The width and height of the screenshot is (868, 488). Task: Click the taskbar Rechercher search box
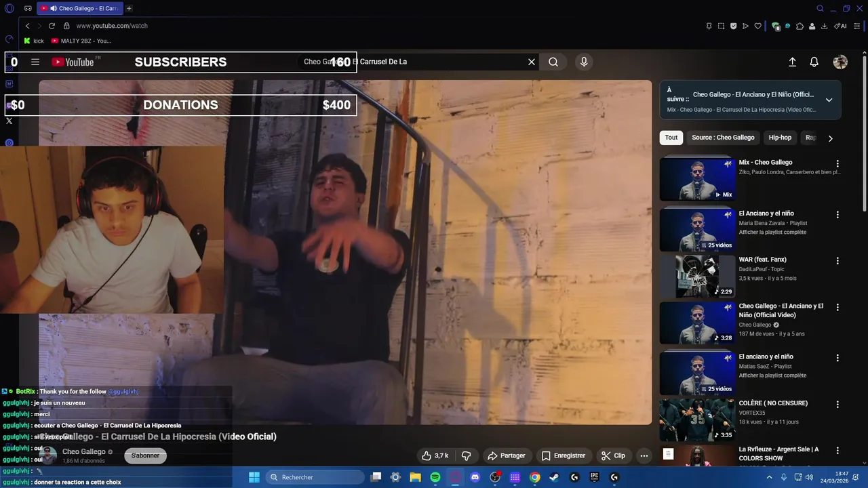click(315, 477)
